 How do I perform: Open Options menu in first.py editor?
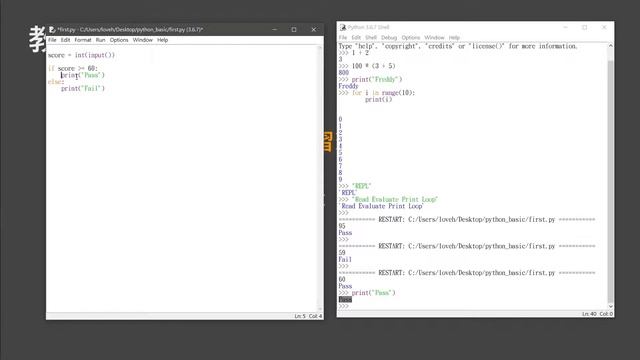point(119,40)
